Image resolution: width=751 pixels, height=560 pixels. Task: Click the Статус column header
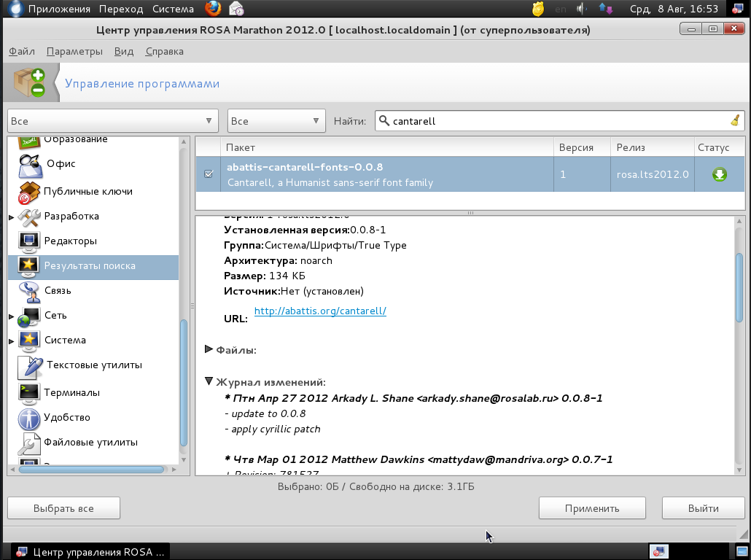[x=720, y=147]
